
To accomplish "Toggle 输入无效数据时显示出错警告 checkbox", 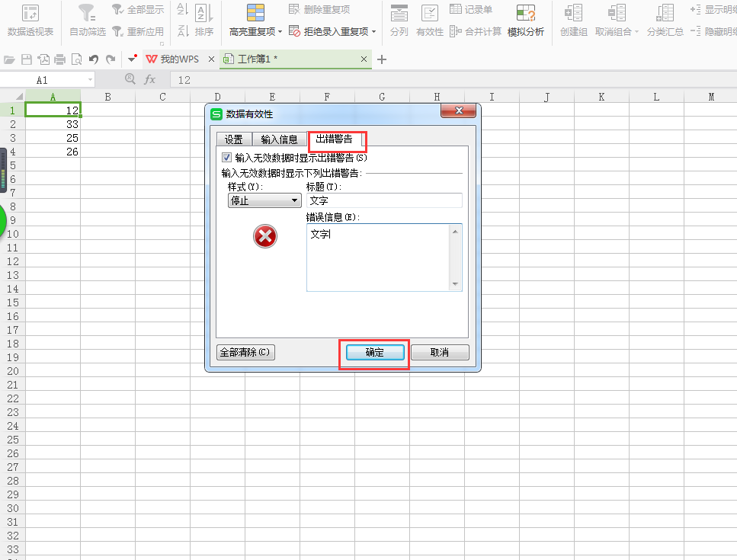I will pos(226,158).
